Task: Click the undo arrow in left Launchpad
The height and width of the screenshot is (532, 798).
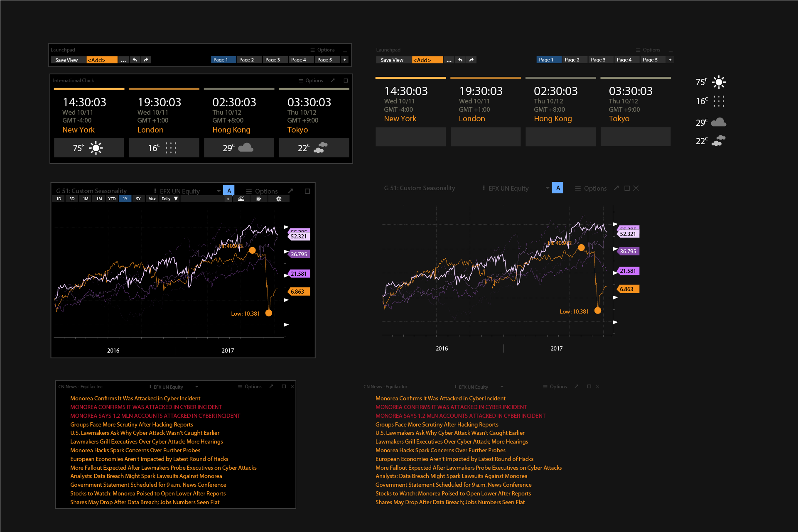Action: coord(135,60)
